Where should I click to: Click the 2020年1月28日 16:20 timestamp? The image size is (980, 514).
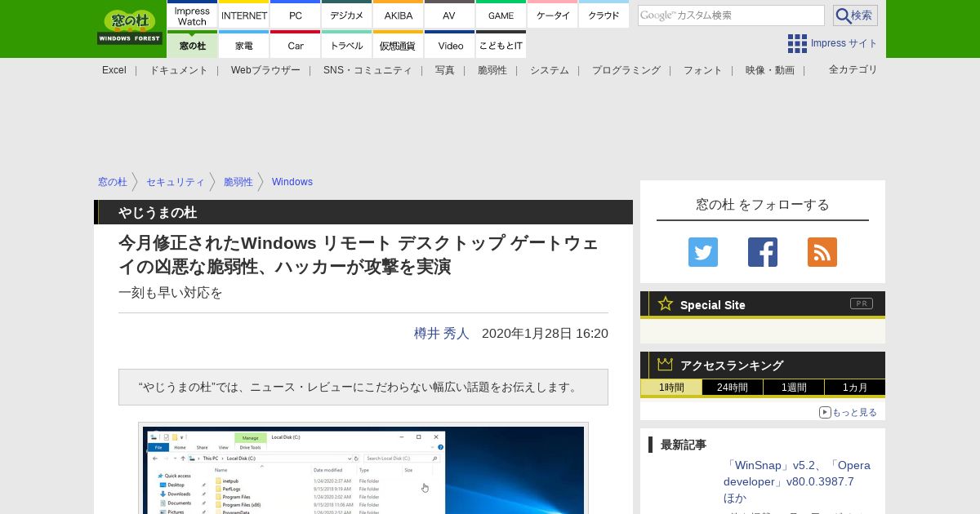click(x=545, y=333)
